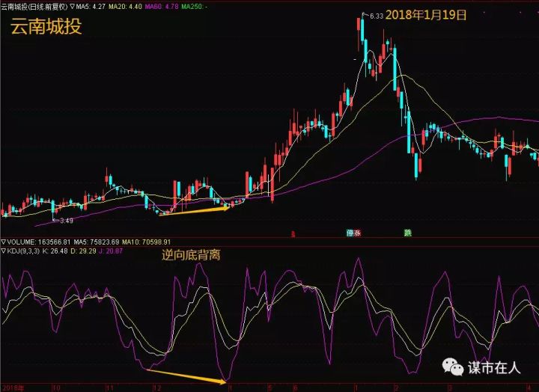
Task: Click the month 4 marker on time axis
Action: point(529,388)
